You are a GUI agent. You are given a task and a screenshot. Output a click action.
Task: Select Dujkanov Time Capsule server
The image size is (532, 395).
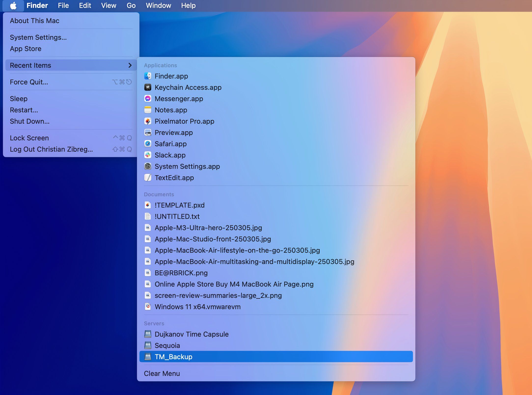192,334
